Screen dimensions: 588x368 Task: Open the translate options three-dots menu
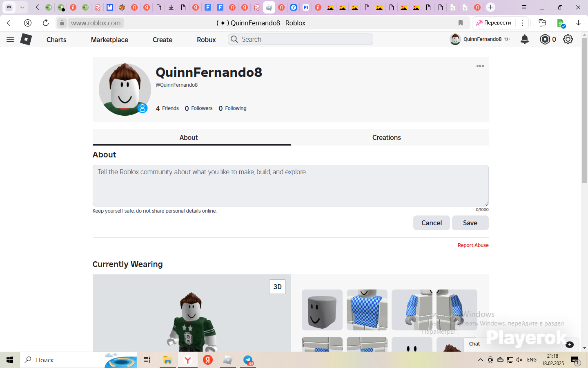click(x=522, y=23)
